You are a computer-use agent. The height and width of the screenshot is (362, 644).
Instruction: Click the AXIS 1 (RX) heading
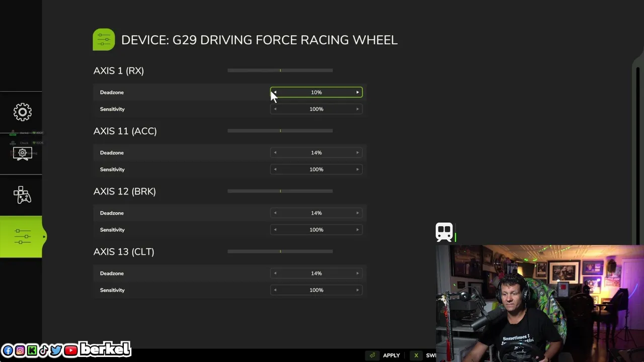[x=119, y=71]
